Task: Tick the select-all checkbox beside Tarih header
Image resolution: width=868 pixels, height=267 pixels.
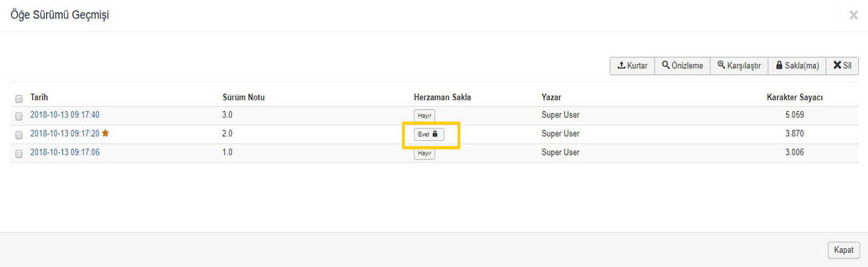Action: point(19,98)
